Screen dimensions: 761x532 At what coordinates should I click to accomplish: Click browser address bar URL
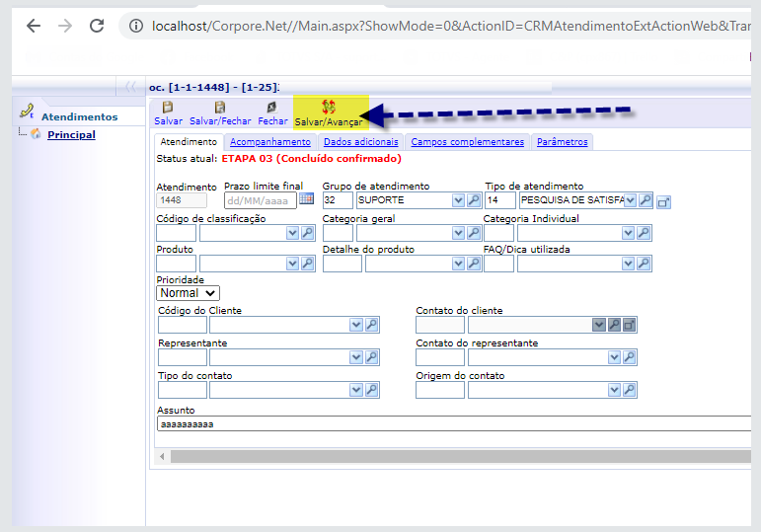[450, 26]
